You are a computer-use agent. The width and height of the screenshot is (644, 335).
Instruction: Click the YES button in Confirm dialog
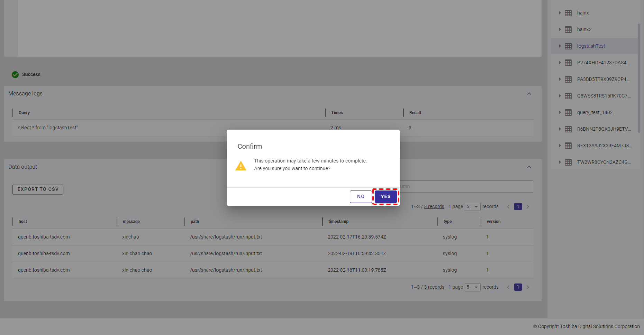386,196
